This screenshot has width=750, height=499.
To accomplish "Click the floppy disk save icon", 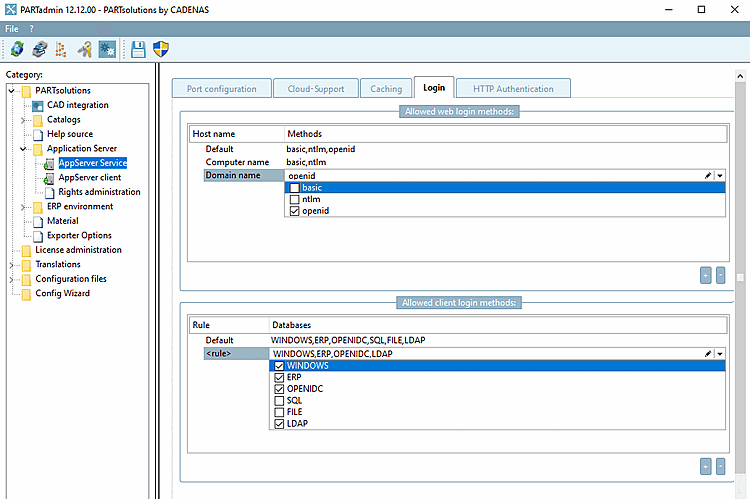I will 138,49.
